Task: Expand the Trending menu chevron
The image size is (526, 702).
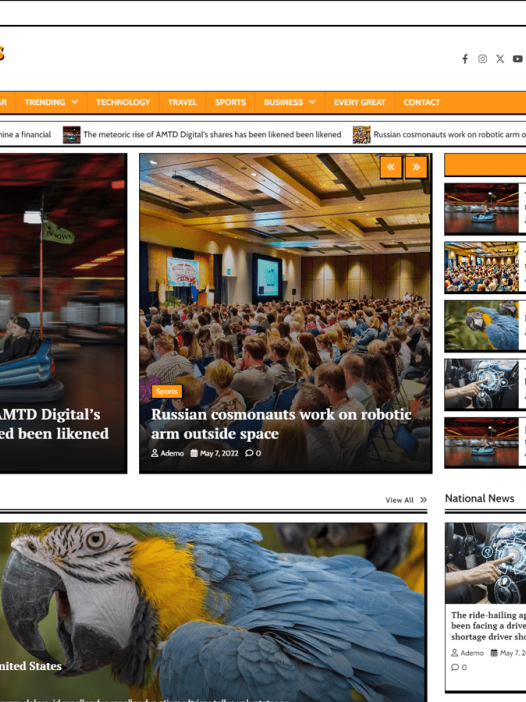Action: click(x=75, y=102)
